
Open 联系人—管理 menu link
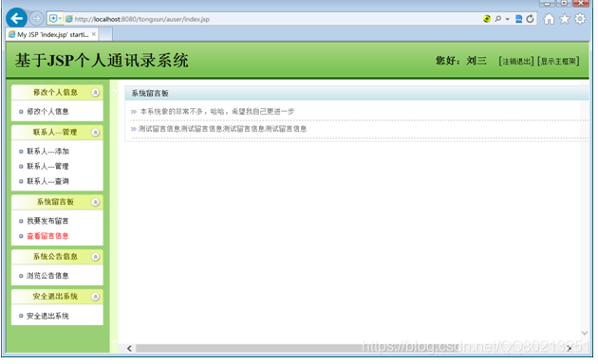[x=47, y=167]
